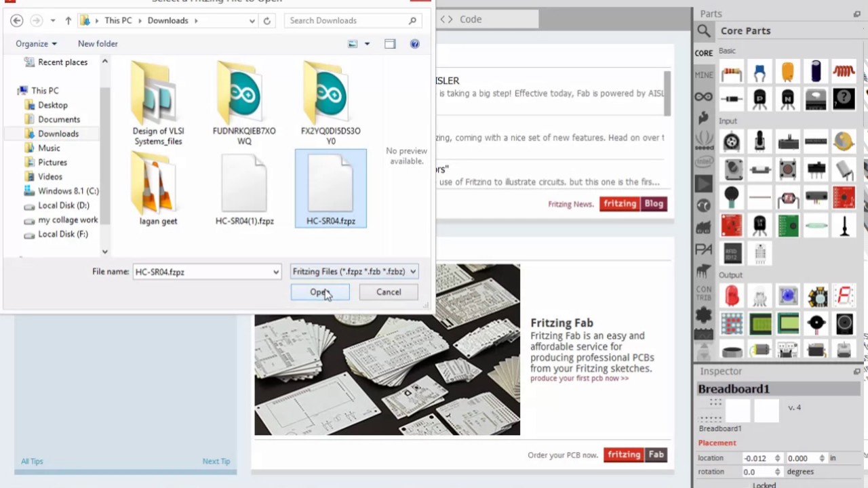Image resolution: width=868 pixels, height=488 pixels.
Task: Select the photocell light sensor part
Action: (x=787, y=198)
